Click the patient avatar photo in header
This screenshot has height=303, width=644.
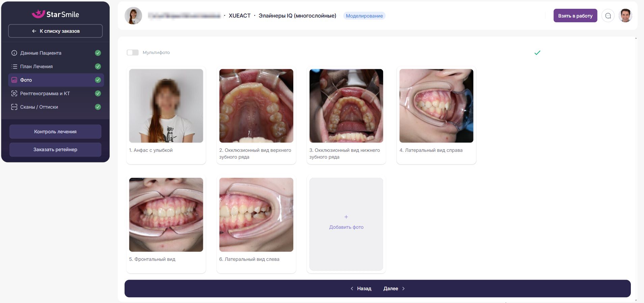click(133, 16)
